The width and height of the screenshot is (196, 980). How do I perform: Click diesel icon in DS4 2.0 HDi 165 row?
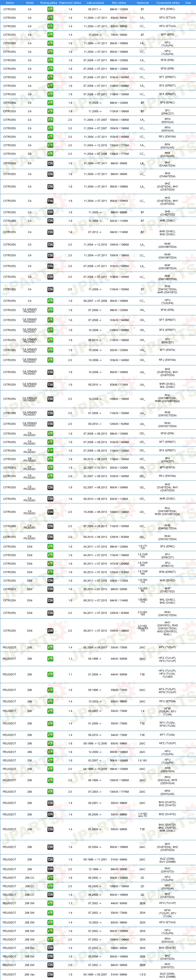[50, 613]
